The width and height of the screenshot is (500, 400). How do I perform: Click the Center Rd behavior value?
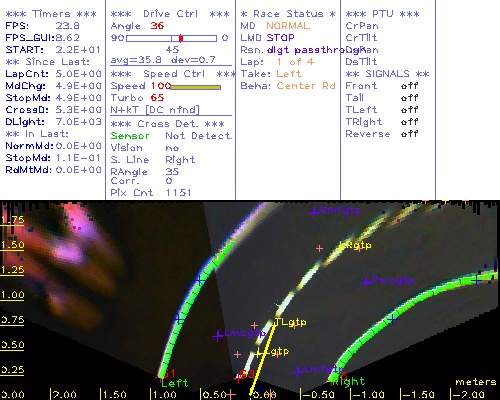(306, 86)
